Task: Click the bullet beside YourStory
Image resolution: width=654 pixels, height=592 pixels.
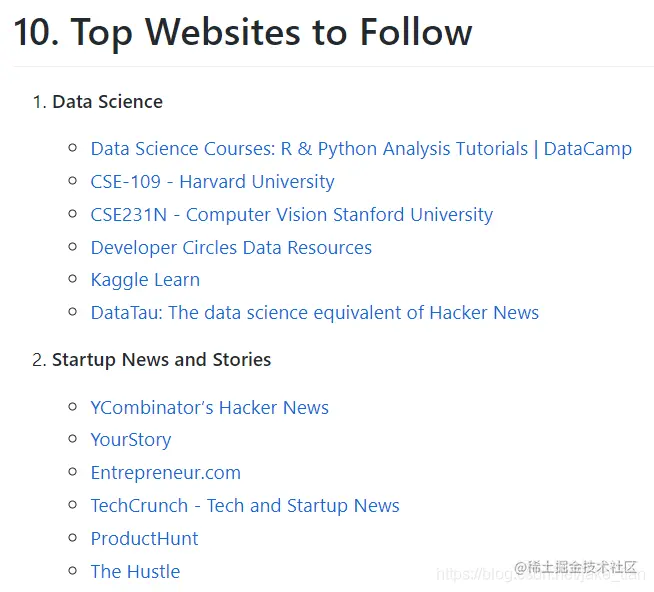Action: 73,439
